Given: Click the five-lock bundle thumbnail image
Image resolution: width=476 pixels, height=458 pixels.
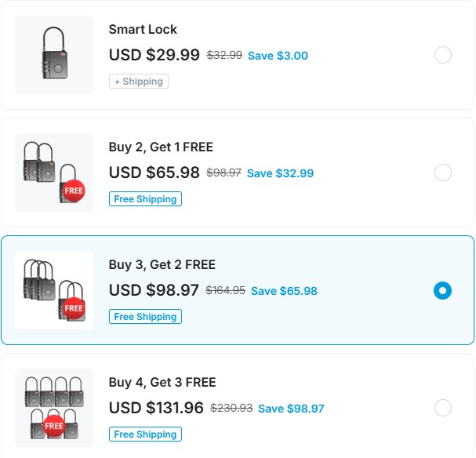Looking at the screenshot, I should click(x=53, y=290).
